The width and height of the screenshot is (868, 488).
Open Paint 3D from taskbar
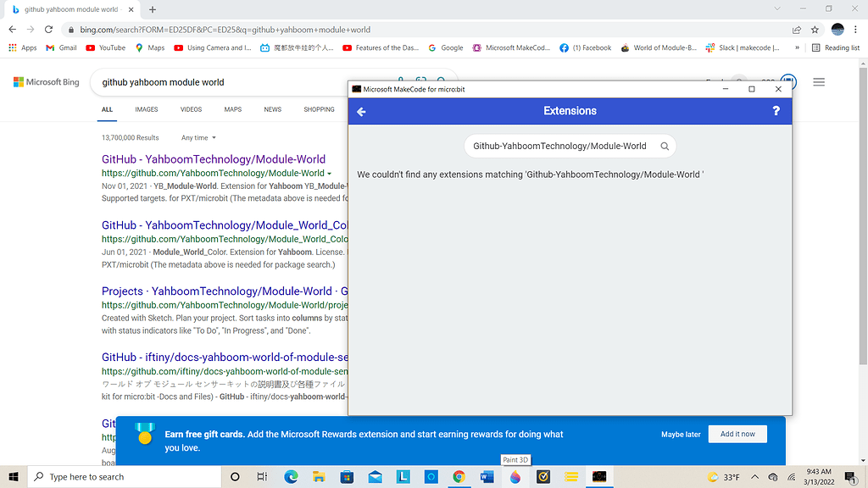pos(515,476)
